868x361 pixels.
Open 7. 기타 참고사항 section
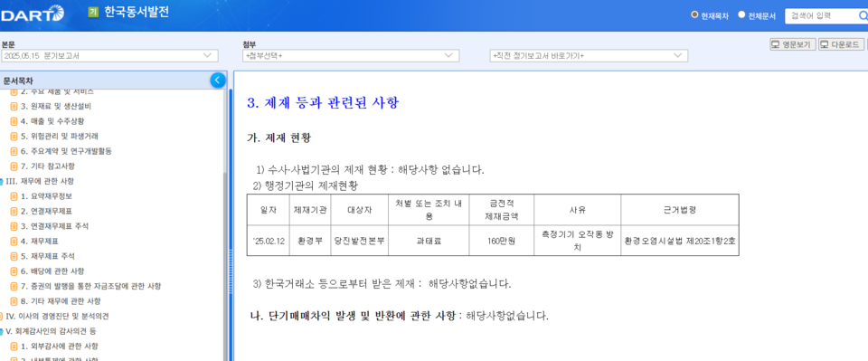coord(48,166)
